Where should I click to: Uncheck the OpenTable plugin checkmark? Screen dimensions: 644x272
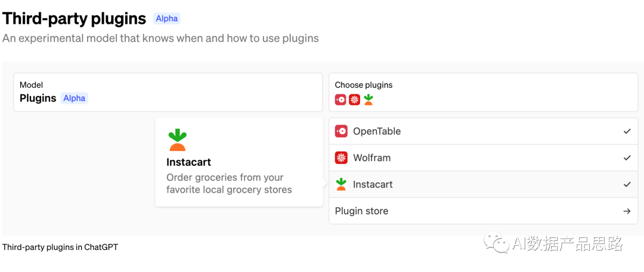[x=627, y=131]
